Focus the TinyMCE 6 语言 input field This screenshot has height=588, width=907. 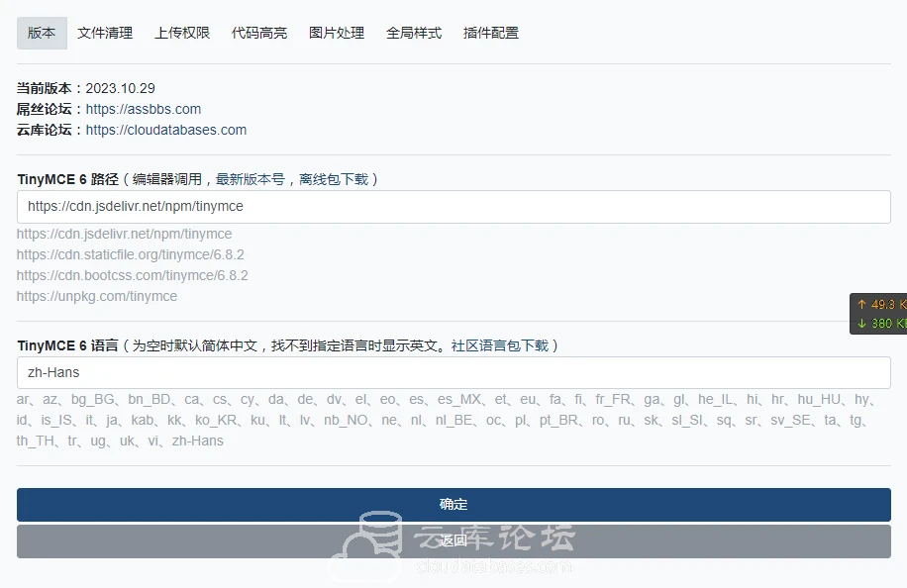tap(453, 373)
